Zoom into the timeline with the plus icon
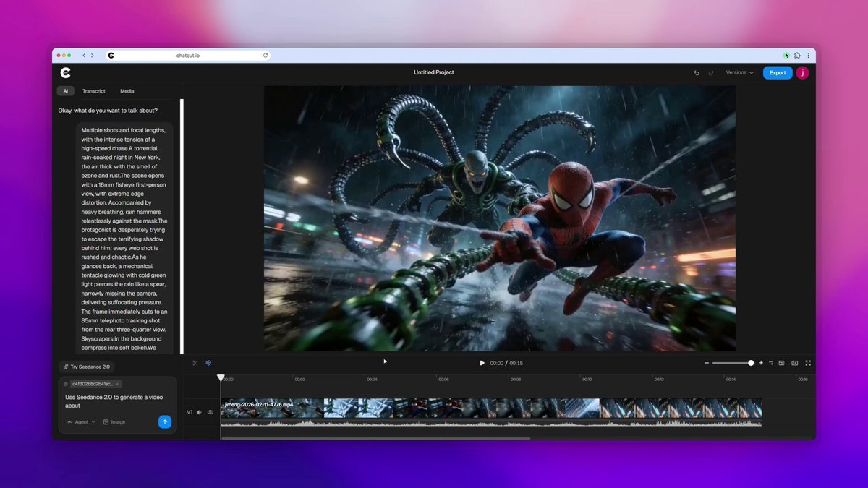 pos(761,363)
